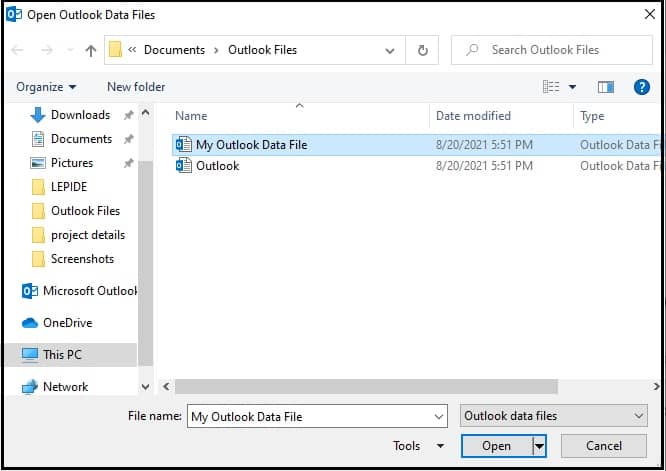
Task: Click date modified of Outlook file
Action: click(x=484, y=166)
